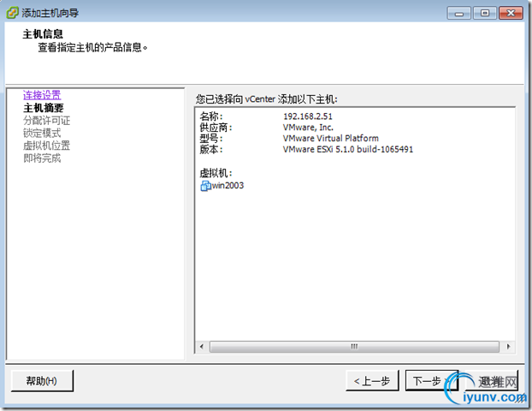
Task: Select the 主机摘要 wizard step
Action: (43, 108)
